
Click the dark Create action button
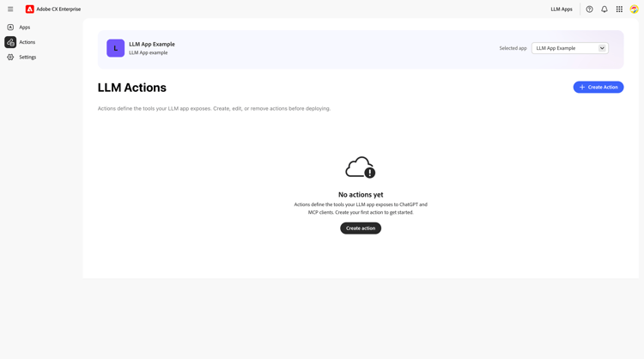coord(360,228)
